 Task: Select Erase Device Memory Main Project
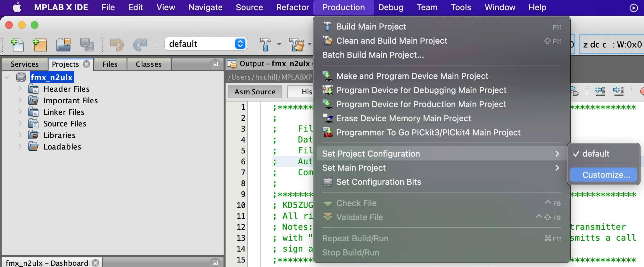[403, 118]
